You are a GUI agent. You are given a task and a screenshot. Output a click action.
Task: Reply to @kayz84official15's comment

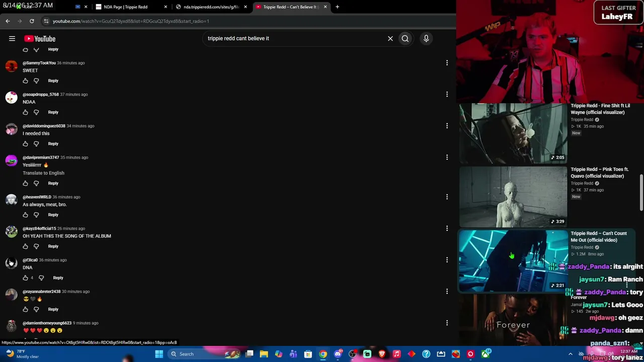coord(53,246)
